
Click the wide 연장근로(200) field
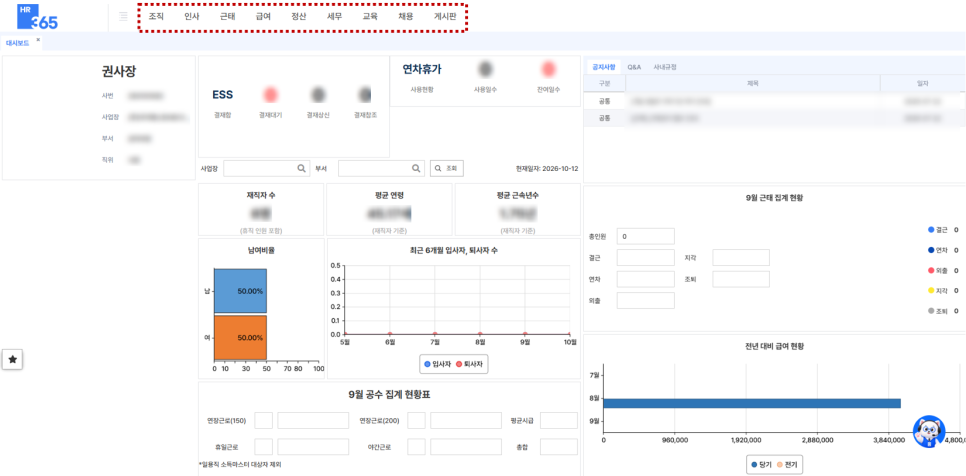click(x=466, y=421)
